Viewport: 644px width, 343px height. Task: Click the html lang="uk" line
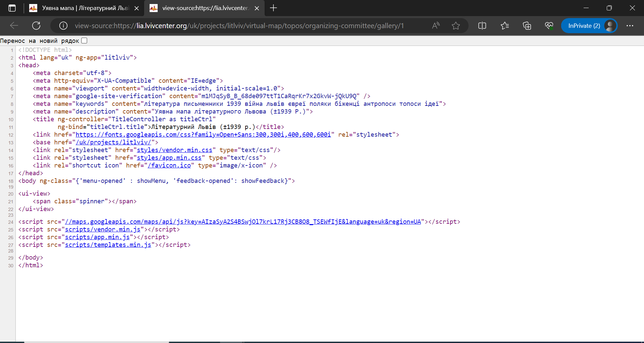click(77, 58)
